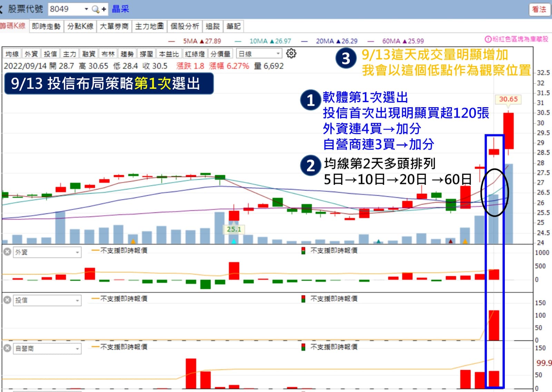The width and height of the screenshot is (552, 392).
Task: Close the 外資 indicator panel
Action: click(x=7, y=252)
